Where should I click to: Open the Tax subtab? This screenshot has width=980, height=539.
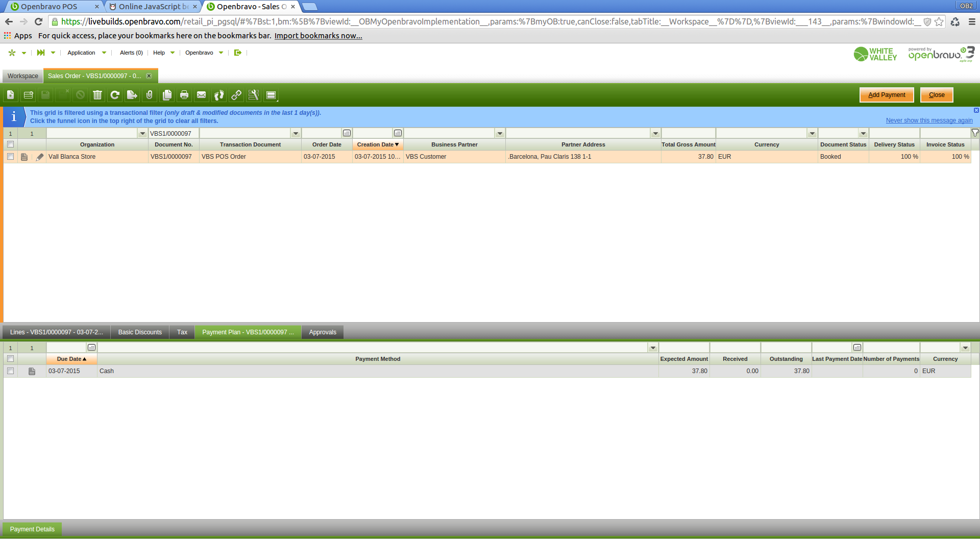pyautogui.click(x=182, y=332)
